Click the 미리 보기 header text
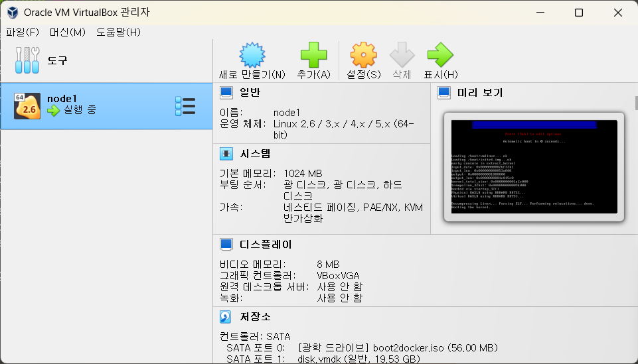 (x=480, y=93)
